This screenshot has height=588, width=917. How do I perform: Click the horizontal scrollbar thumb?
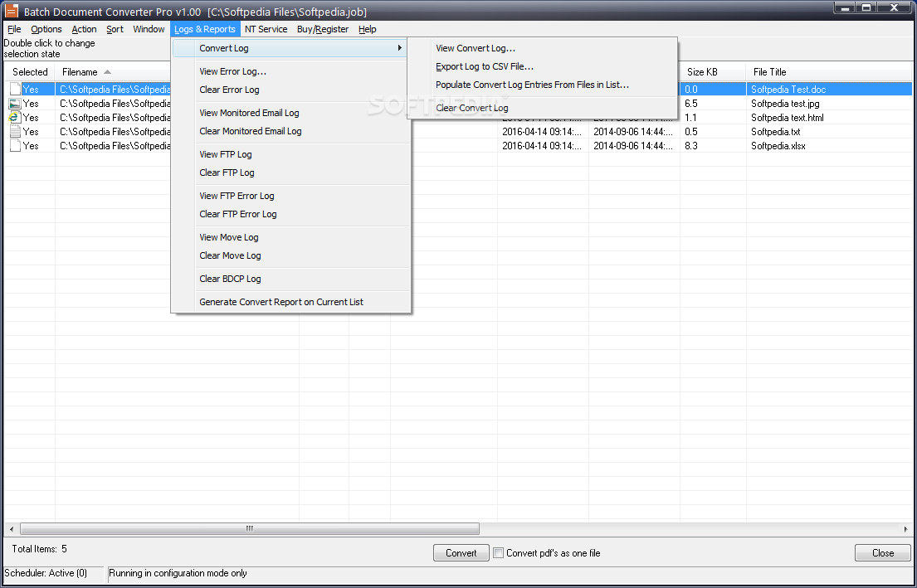(250, 529)
